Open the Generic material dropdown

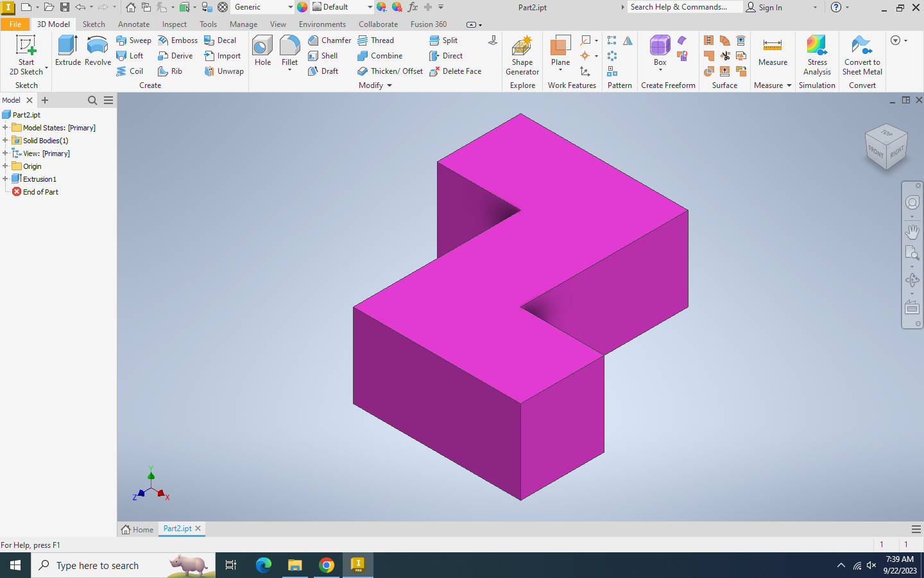(290, 7)
